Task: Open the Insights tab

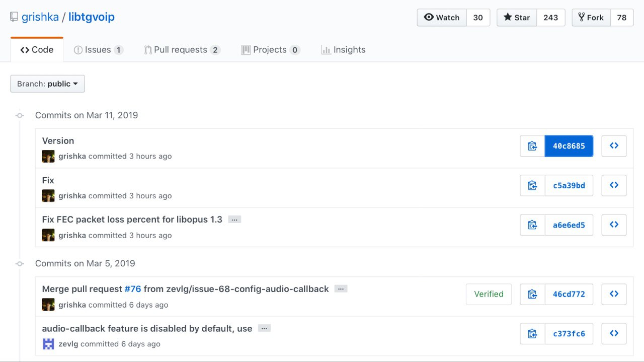Action: (343, 50)
